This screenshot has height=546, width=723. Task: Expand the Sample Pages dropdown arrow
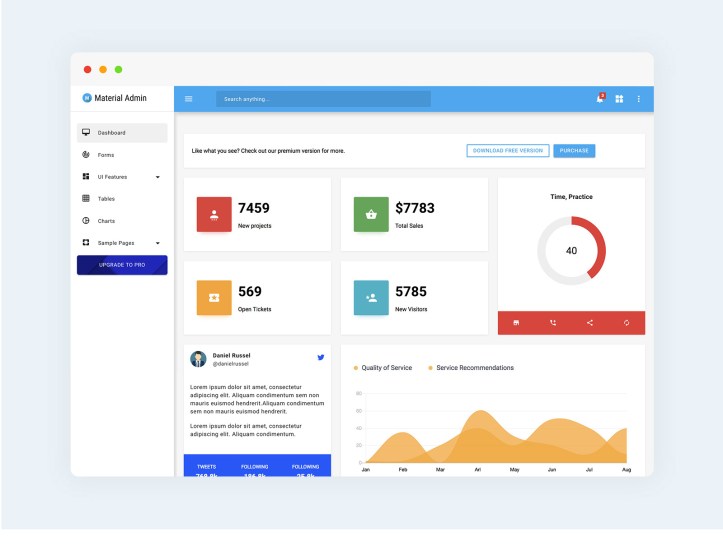[157, 243]
